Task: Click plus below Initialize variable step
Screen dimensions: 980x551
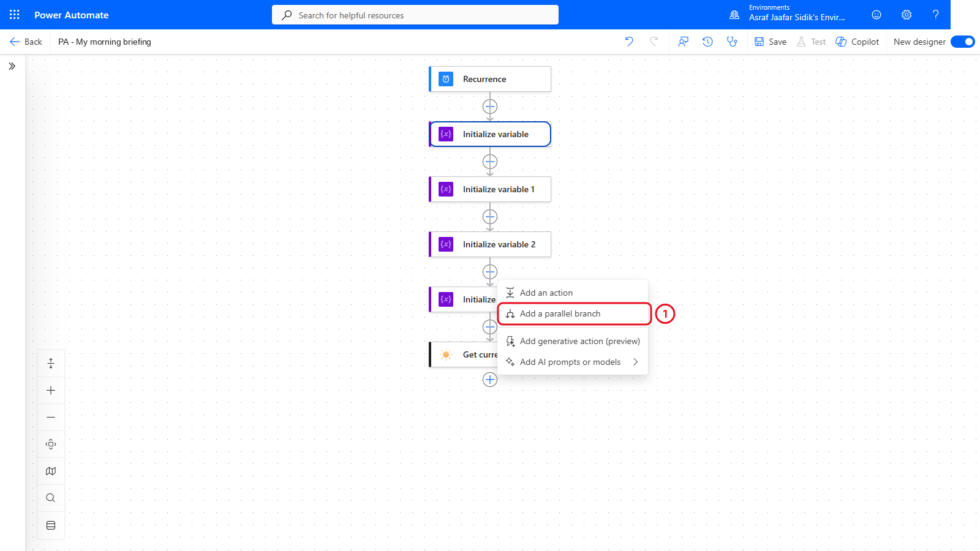Action: [490, 162]
